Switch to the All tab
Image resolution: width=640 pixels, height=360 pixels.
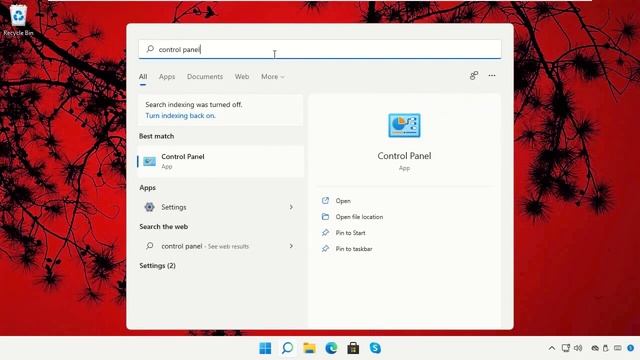click(x=143, y=76)
